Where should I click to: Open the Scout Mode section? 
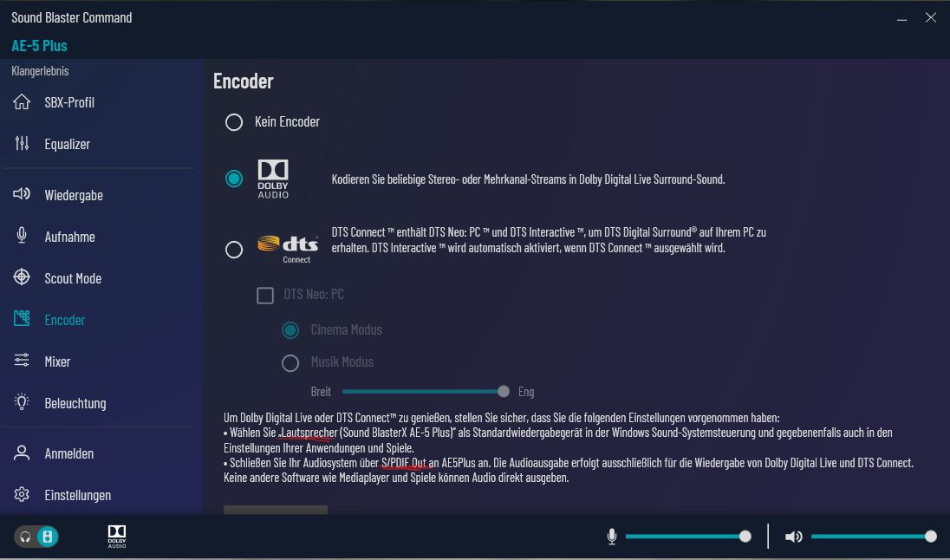coord(73,278)
